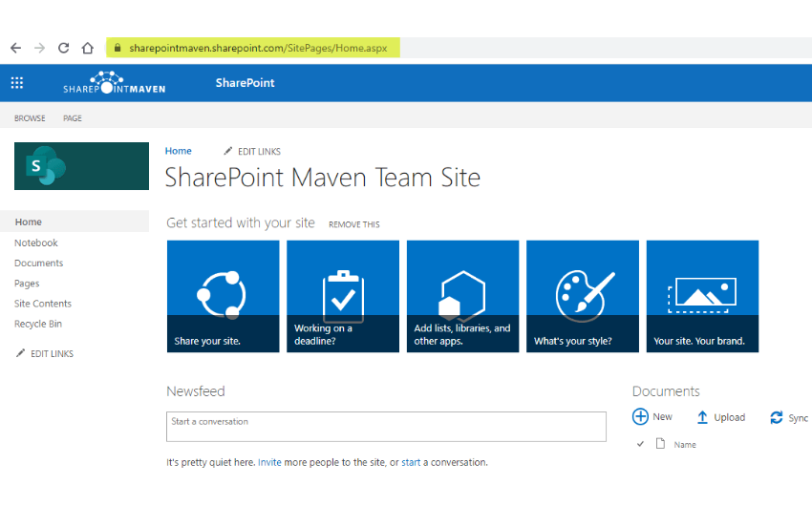The image size is (812, 506).
Task: Click REMOVE THIS next to Get started
Action: point(354,224)
